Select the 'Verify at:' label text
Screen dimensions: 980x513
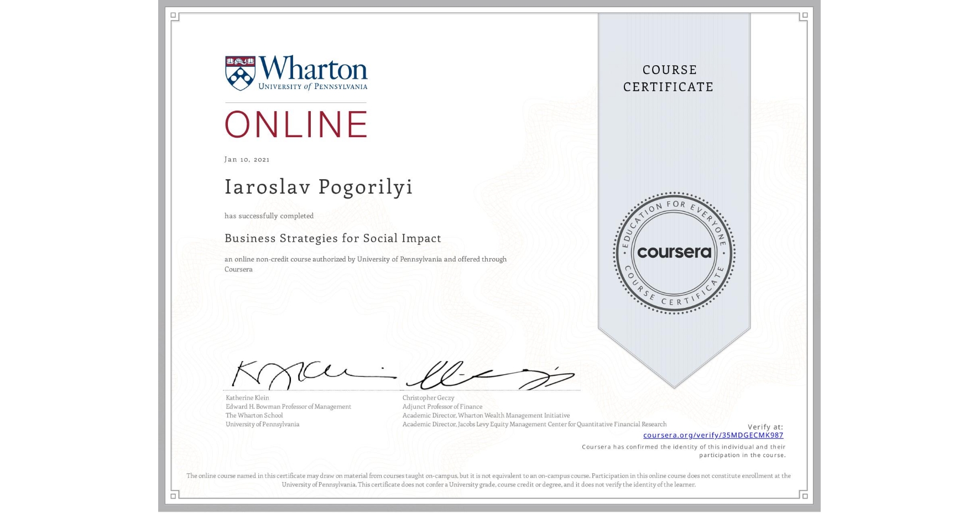765,426
